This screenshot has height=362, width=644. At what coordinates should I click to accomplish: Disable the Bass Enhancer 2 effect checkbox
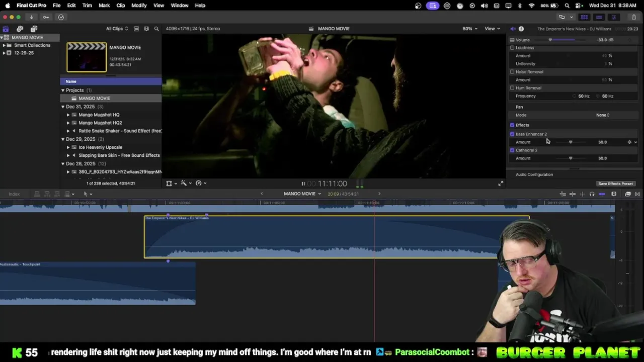pyautogui.click(x=512, y=134)
